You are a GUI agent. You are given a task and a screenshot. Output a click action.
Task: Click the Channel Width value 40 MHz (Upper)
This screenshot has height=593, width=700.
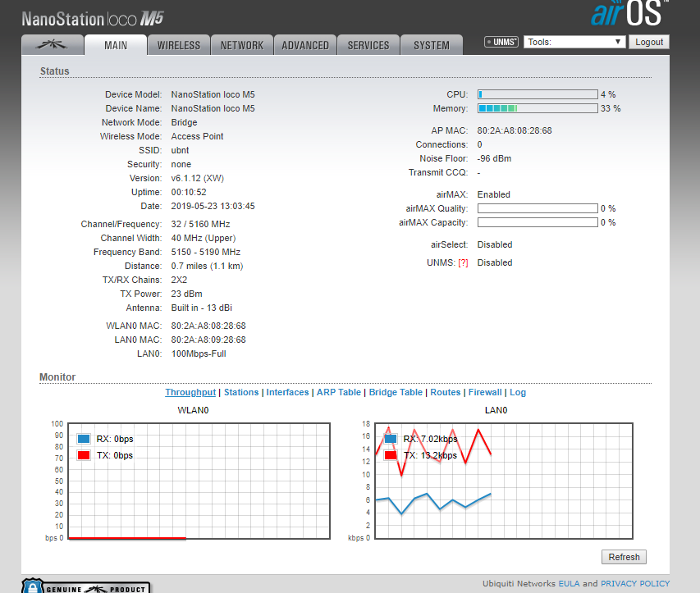pyautogui.click(x=204, y=239)
